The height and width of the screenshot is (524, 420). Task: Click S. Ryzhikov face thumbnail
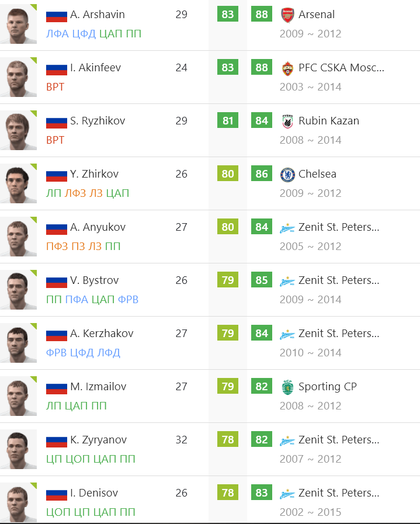[18, 130]
